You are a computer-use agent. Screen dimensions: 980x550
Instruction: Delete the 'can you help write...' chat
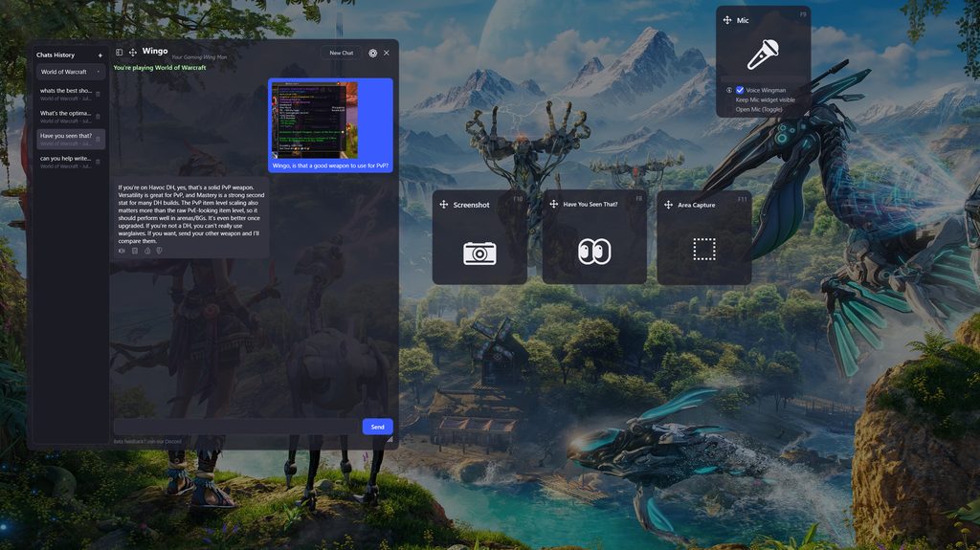(x=99, y=162)
